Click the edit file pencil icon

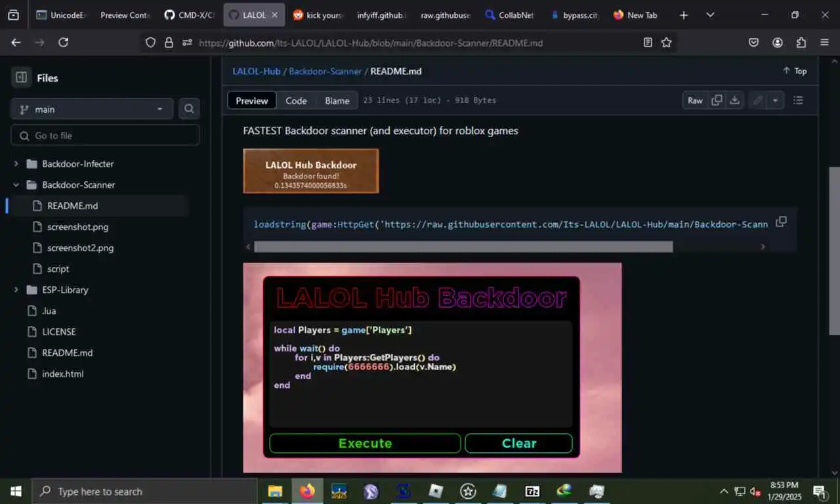point(757,100)
